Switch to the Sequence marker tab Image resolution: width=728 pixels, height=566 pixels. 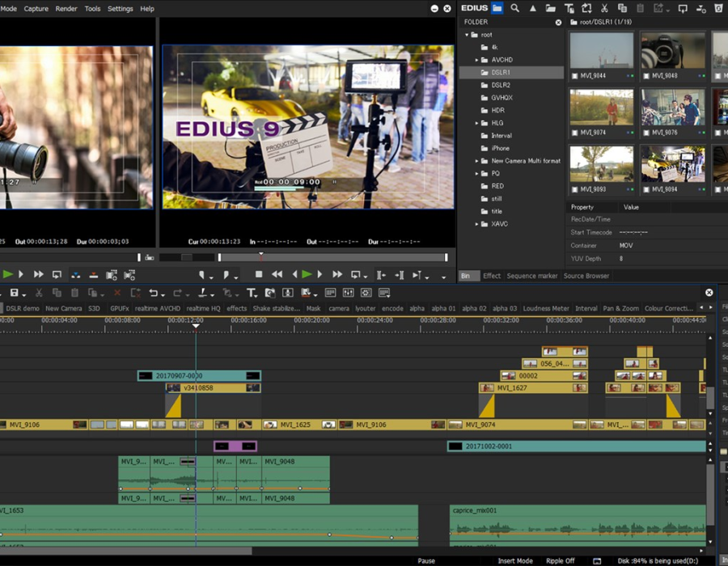(x=532, y=276)
